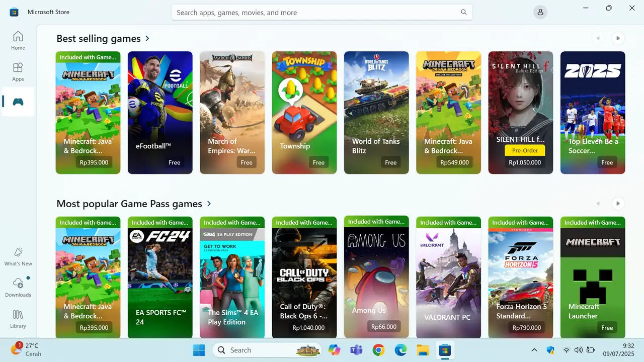Image resolution: width=644 pixels, height=362 pixels.
Task: Open Township game card
Action: coord(304,113)
